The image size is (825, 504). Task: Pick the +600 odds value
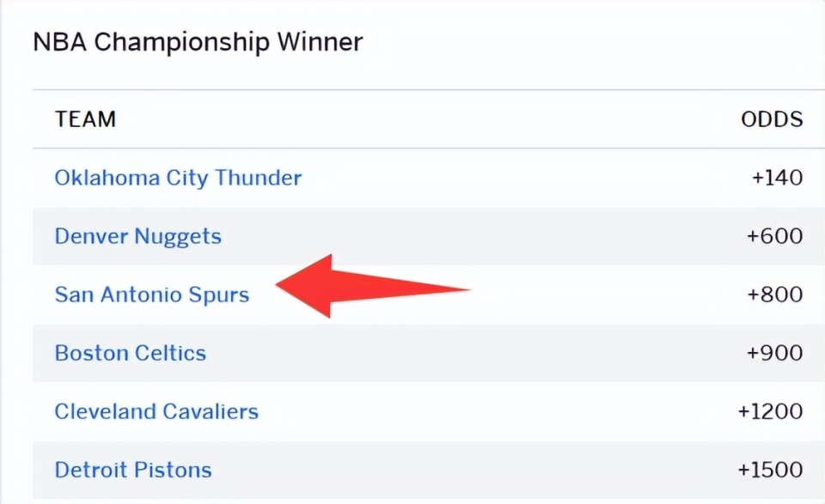click(775, 236)
